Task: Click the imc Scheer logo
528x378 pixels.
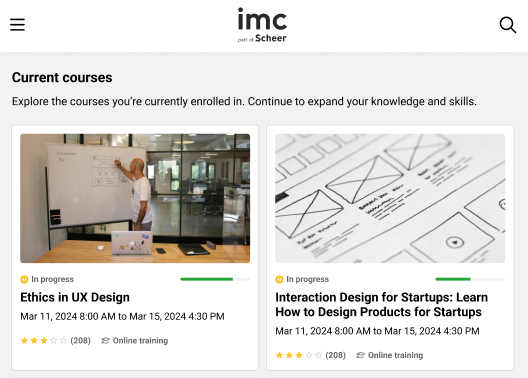Action: coord(262,25)
